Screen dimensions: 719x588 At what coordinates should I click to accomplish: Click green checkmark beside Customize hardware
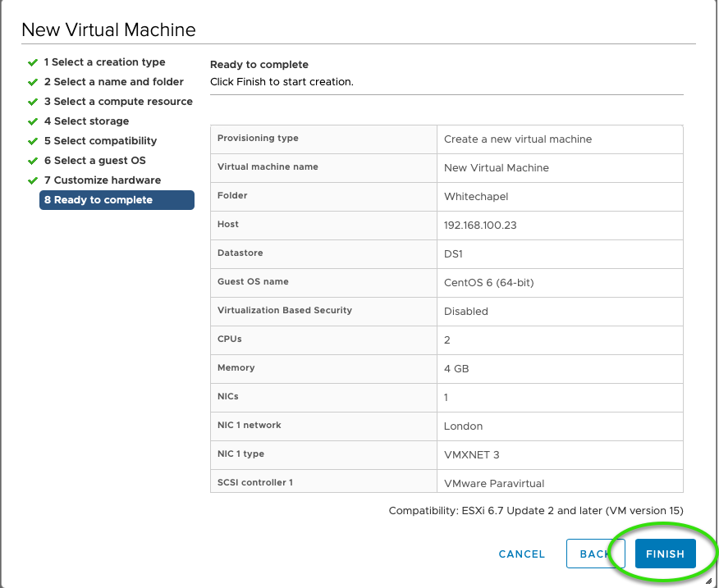pos(33,180)
